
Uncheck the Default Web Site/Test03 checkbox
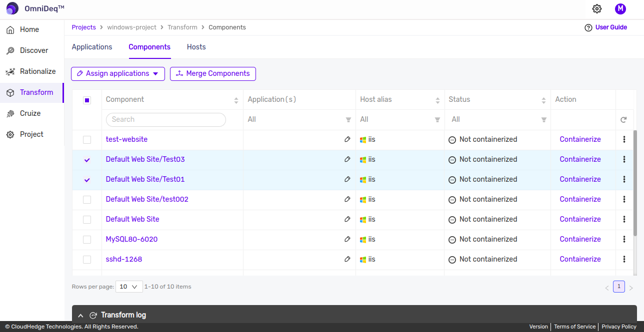click(x=87, y=160)
